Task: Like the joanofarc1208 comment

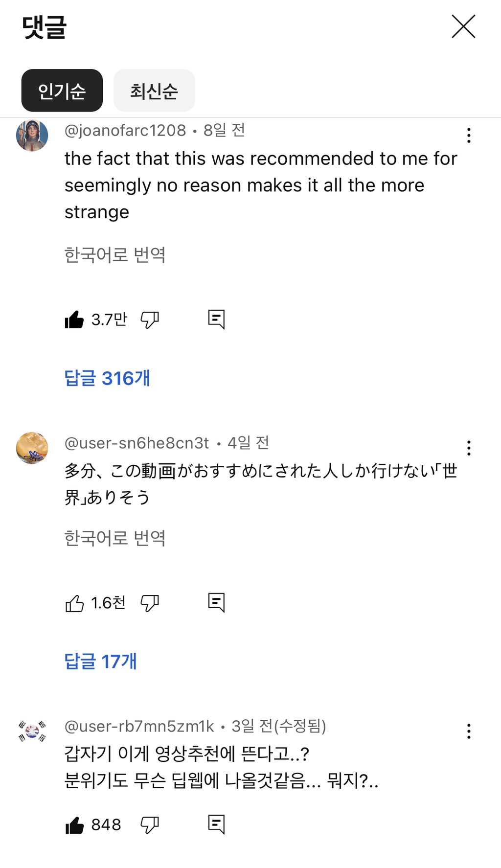Action: click(74, 320)
